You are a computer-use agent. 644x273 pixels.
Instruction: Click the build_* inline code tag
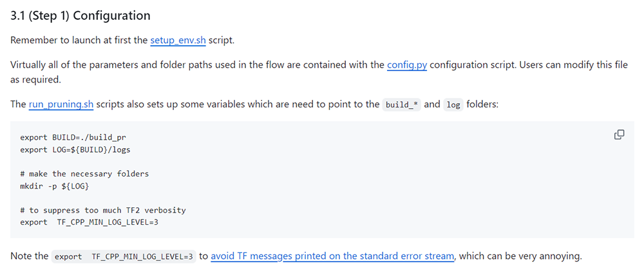pyautogui.click(x=401, y=105)
